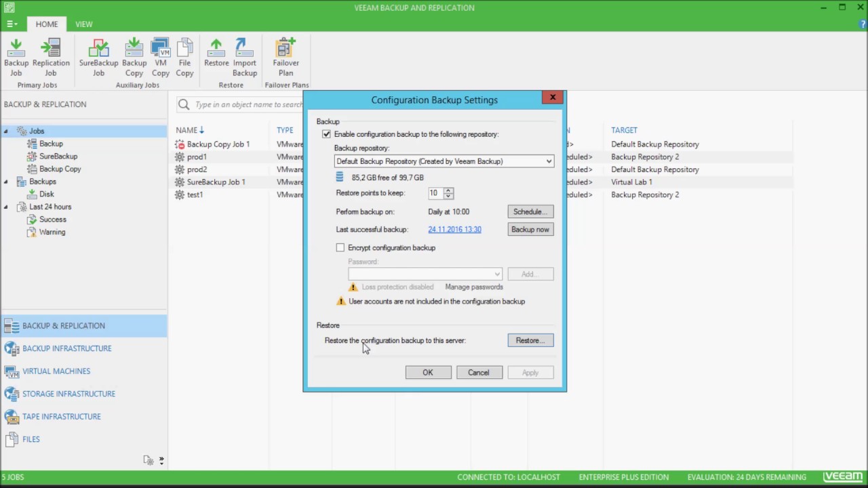Toggle Encrypt configuration backup checkbox
The image size is (868, 488).
(x=340, y=248)
